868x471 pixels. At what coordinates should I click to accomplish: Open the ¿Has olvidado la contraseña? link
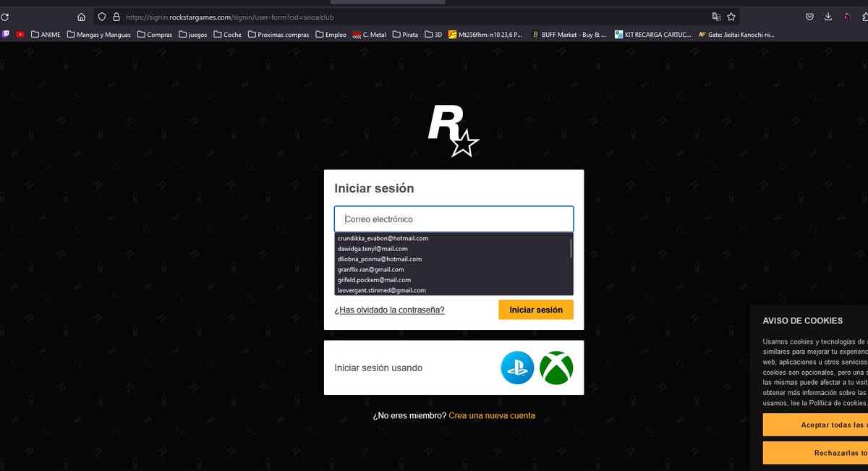point(389,310)
